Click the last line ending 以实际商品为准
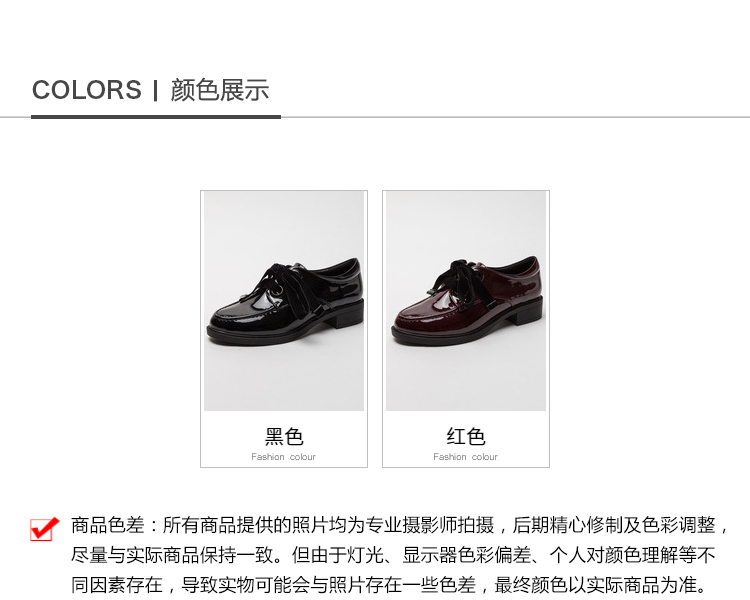 point(389,585)
